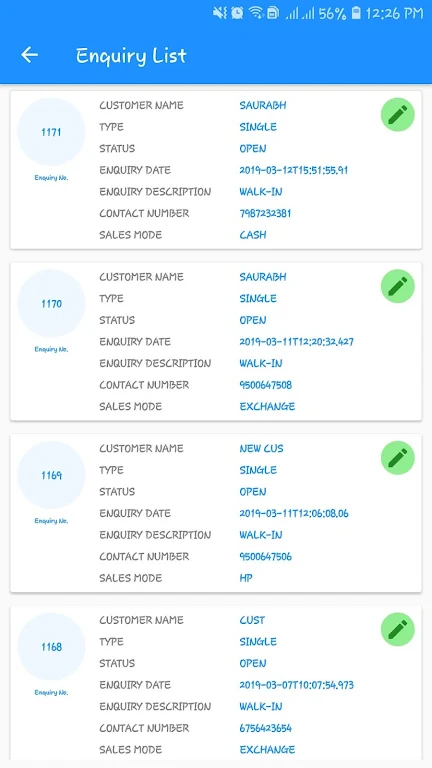Open customer name NEW CUS

click(261, 448)
